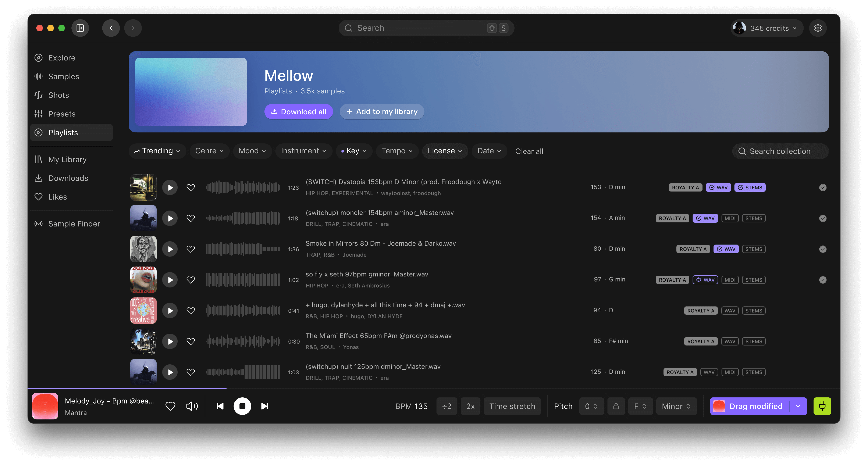Open the Minor scale selector
Viewport: 868px width, 465px height.
point(676,406)
